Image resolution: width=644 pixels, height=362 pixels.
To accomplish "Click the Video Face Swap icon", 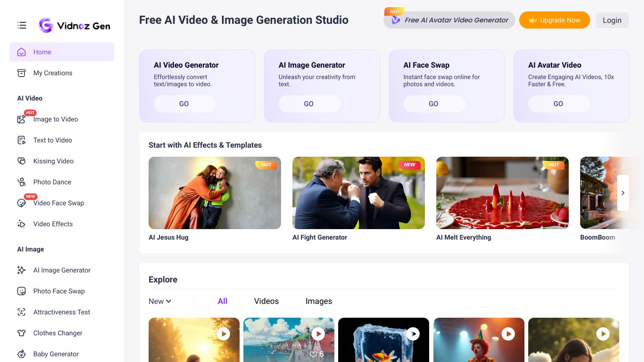I will point(21,203).
